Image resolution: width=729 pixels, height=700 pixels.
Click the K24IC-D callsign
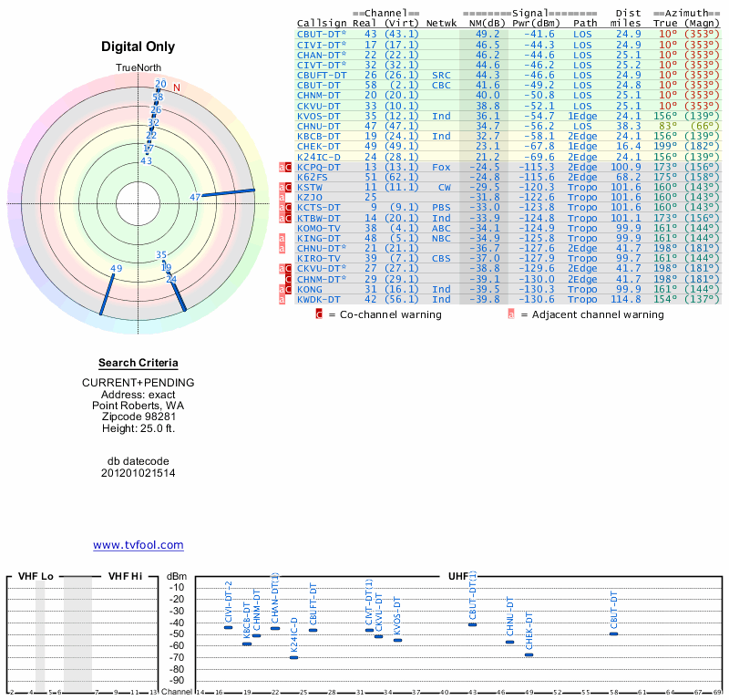tap(319, 157)
